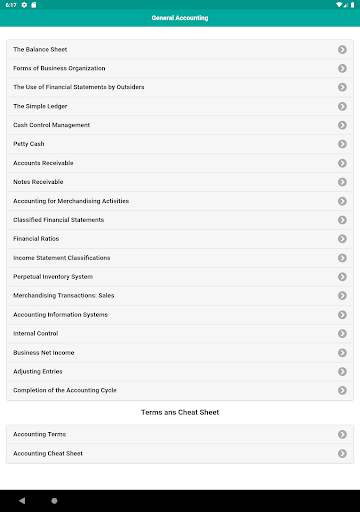This screenshot has width=360, height=512.
Task: Tap the arrow icon next to Petty Cash
Action: click(x=342, y=144)
